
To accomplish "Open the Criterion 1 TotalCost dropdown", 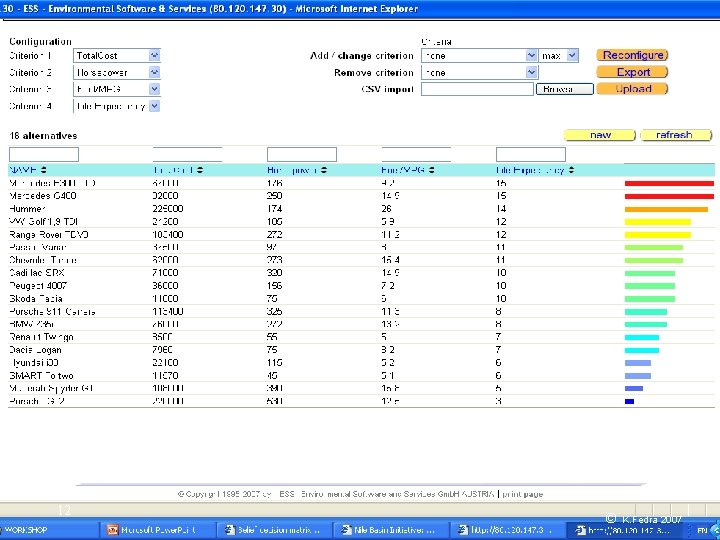I will [117, 56].
